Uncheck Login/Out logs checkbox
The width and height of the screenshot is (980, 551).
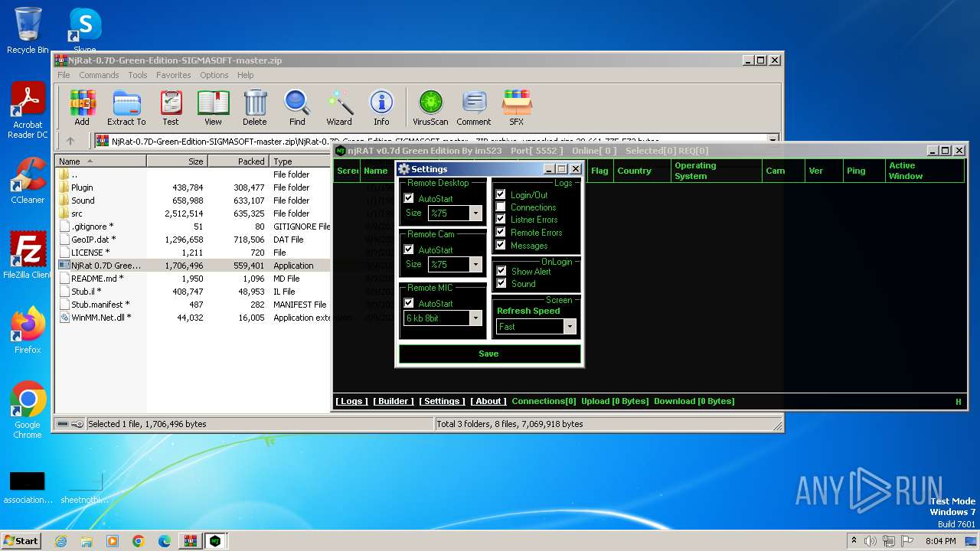point(501,194)
